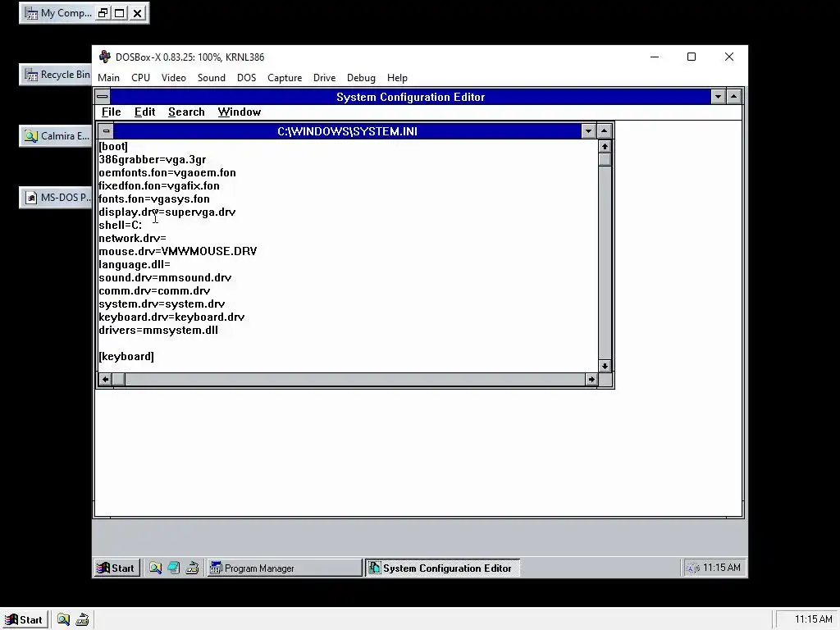The image size is (840, 630).
Task: Click the [keyboard] section header line
Action: click(x=126, y=356)
